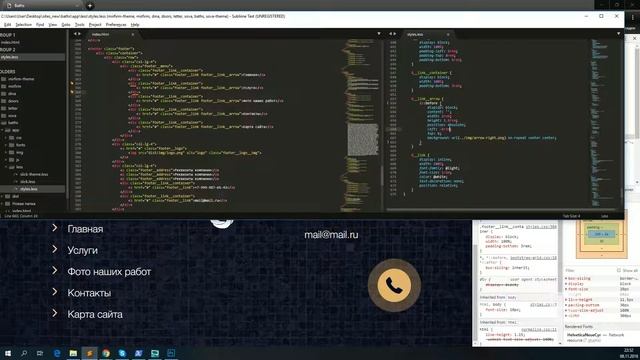Click the Filter field in computed styles

590,271
